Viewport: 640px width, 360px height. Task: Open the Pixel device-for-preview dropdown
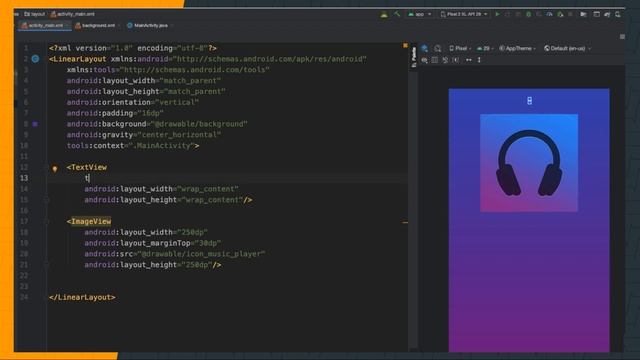(x=460, y=48)
